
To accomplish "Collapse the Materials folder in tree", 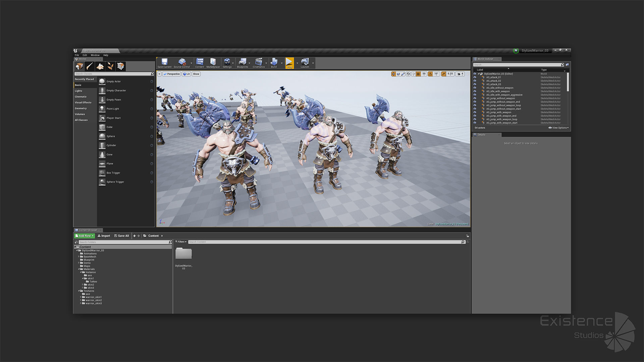I will [79, 269].
